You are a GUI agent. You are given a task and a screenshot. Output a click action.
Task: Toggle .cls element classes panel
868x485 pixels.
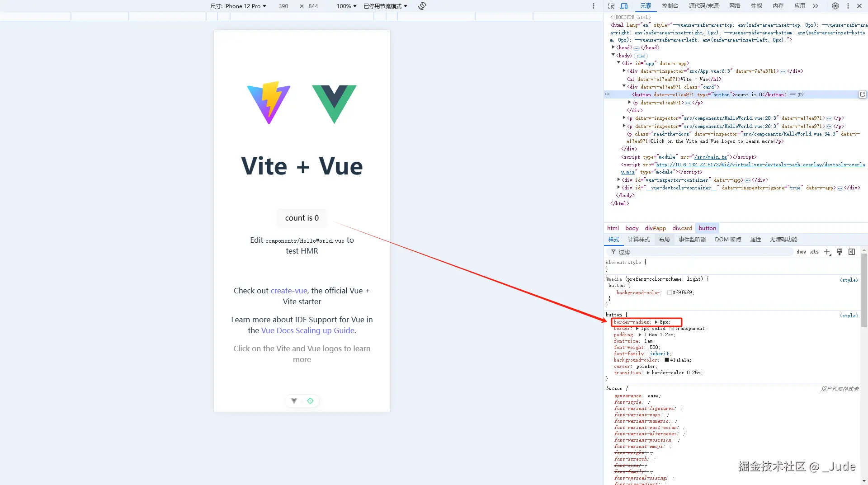[814, 252]
